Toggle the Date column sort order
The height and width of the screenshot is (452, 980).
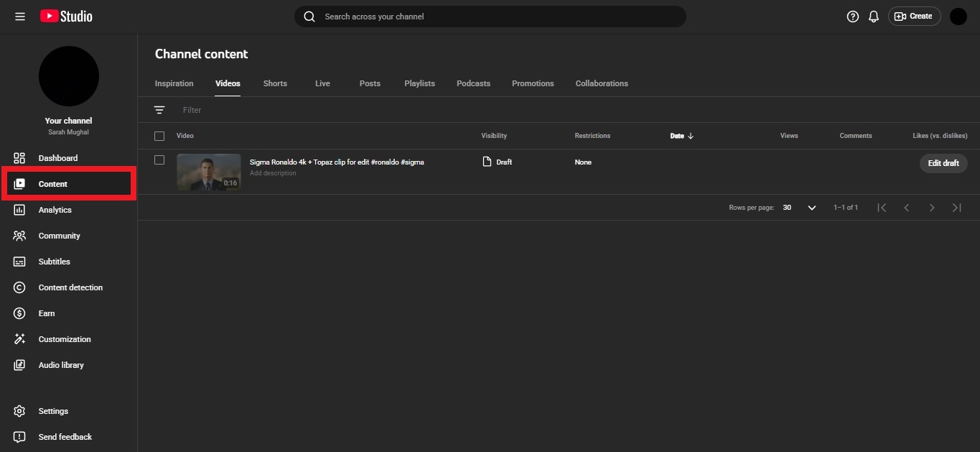681,135
